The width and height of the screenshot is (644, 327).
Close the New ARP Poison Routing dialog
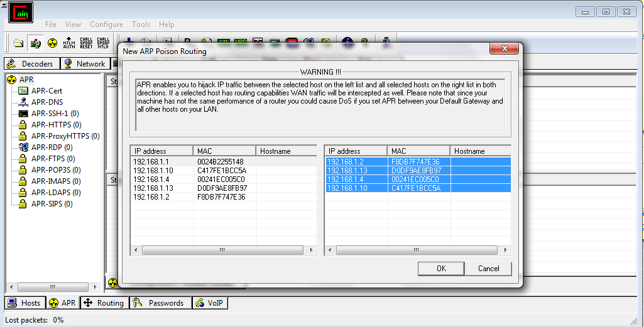click(505, 48)
